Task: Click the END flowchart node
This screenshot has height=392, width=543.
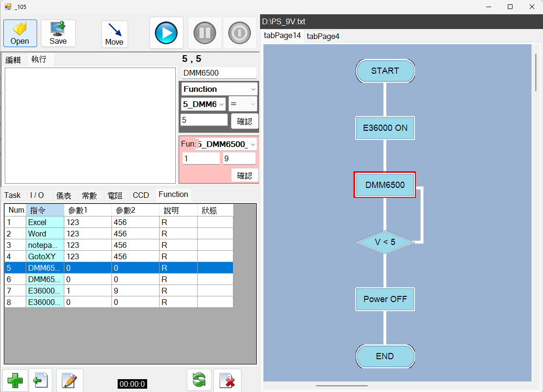Action: pos(385,356)
